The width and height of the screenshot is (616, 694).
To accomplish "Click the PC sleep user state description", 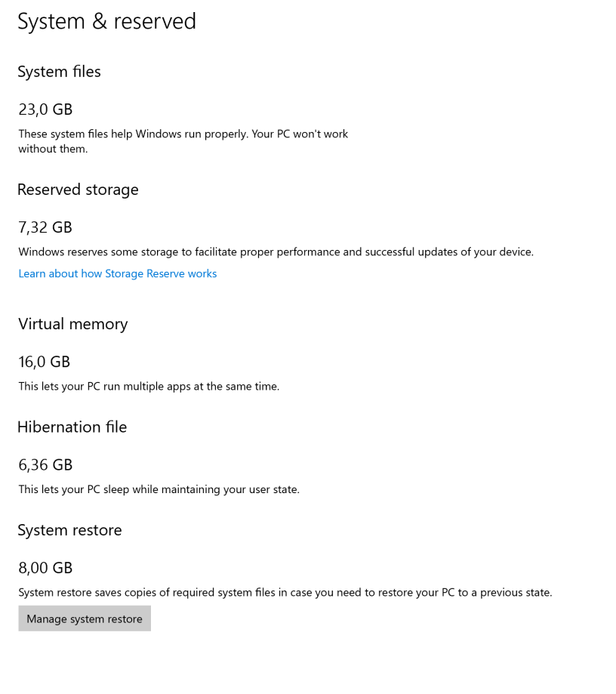I will (159, 489).
